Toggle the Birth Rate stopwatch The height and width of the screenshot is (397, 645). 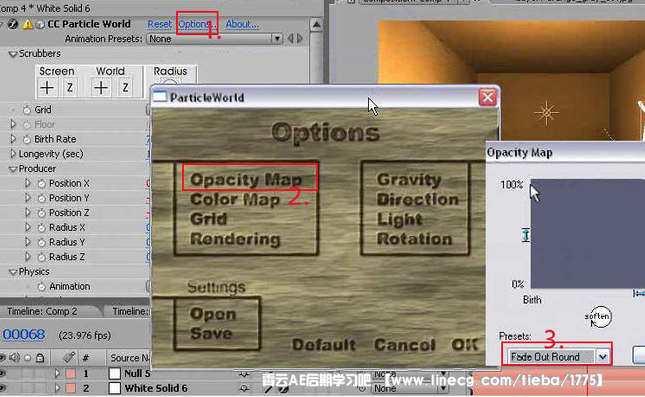click(27, 139)
